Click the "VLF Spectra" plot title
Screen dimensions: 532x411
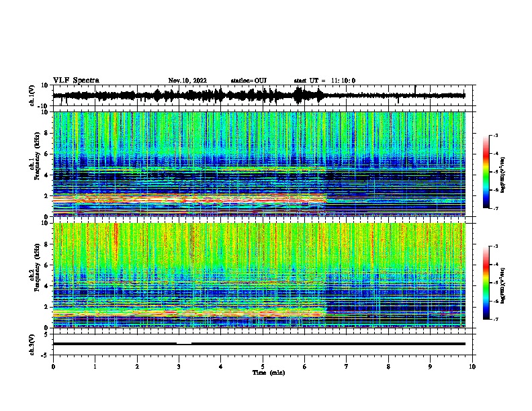pos(76,81)
